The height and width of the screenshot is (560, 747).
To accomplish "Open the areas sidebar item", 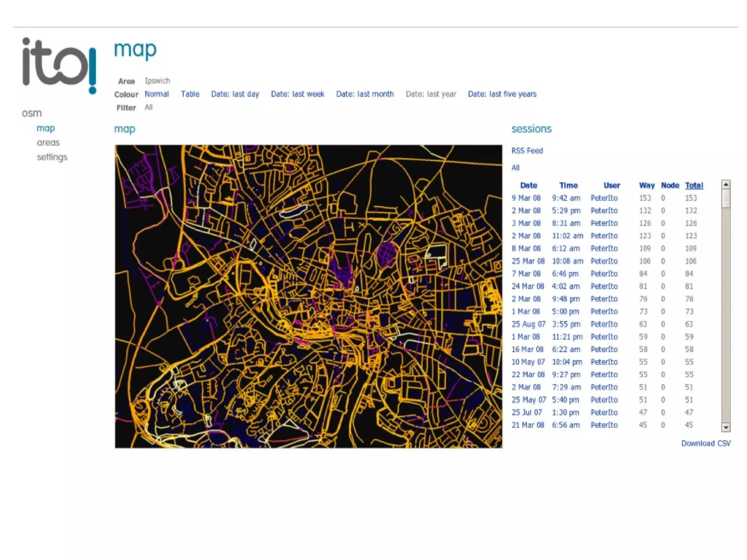I will pos(48,143).
